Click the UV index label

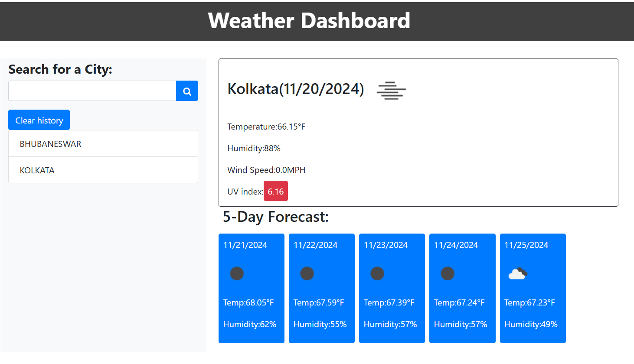245,192
